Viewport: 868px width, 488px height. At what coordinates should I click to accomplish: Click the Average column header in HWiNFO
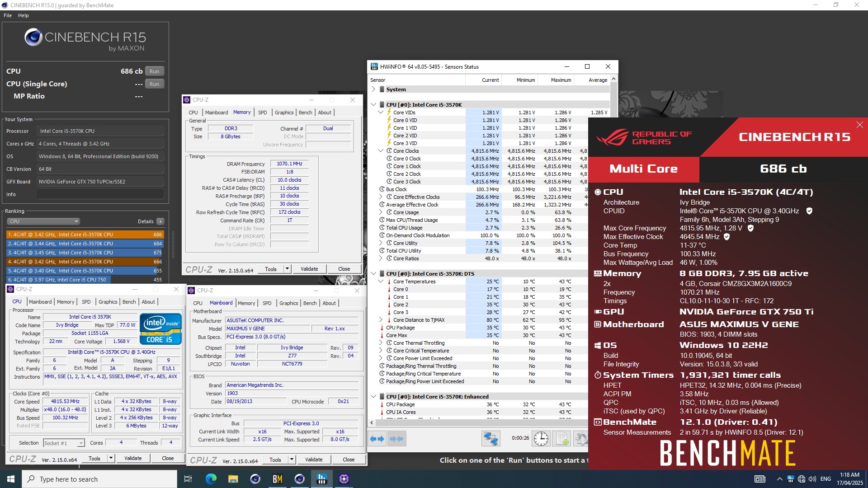pyautogui.click(x=598, y=80)
